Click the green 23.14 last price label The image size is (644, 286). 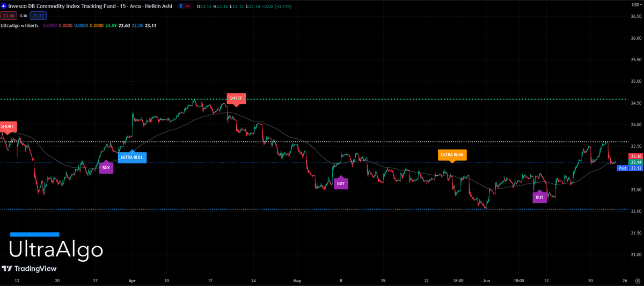pos(636,162)
